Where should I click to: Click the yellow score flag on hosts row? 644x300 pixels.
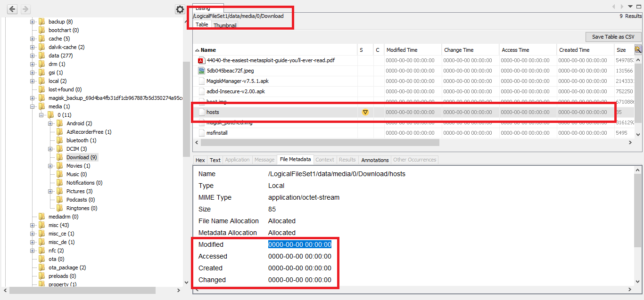point(365,112)
